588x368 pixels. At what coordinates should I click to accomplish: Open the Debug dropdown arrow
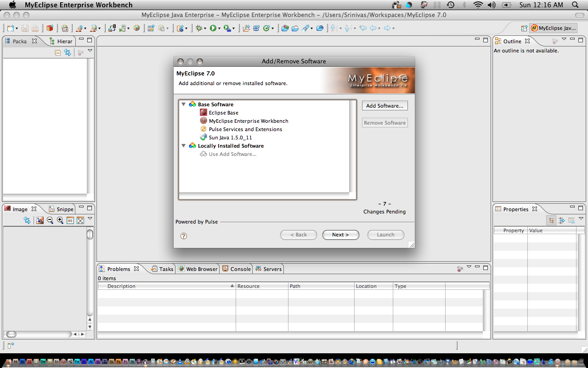point(205,29)
